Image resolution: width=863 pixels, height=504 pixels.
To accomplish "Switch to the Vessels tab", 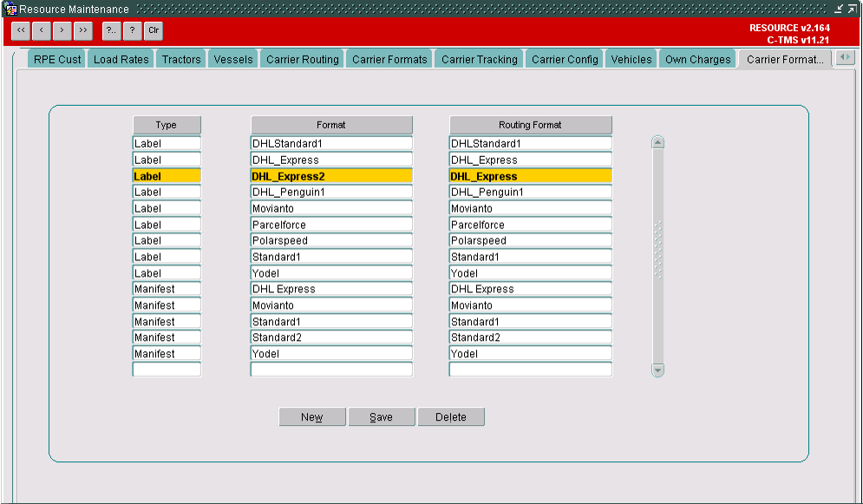I will point(232,60).
